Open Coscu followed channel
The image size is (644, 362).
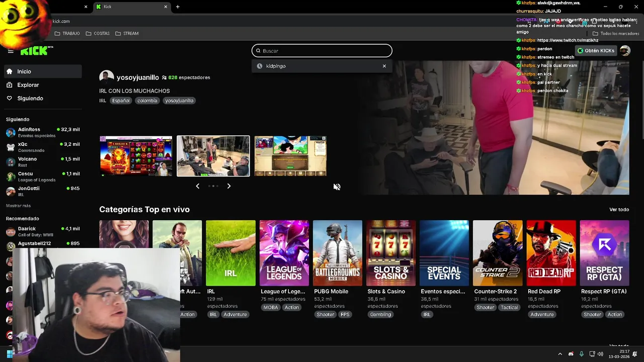pos(43,176)
